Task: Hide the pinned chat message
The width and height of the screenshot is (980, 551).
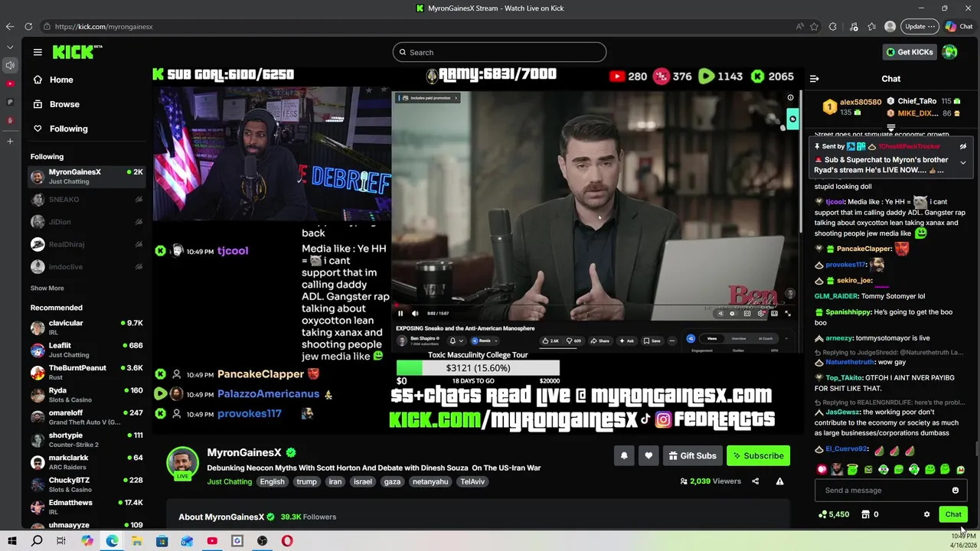Action: [963, 146]
